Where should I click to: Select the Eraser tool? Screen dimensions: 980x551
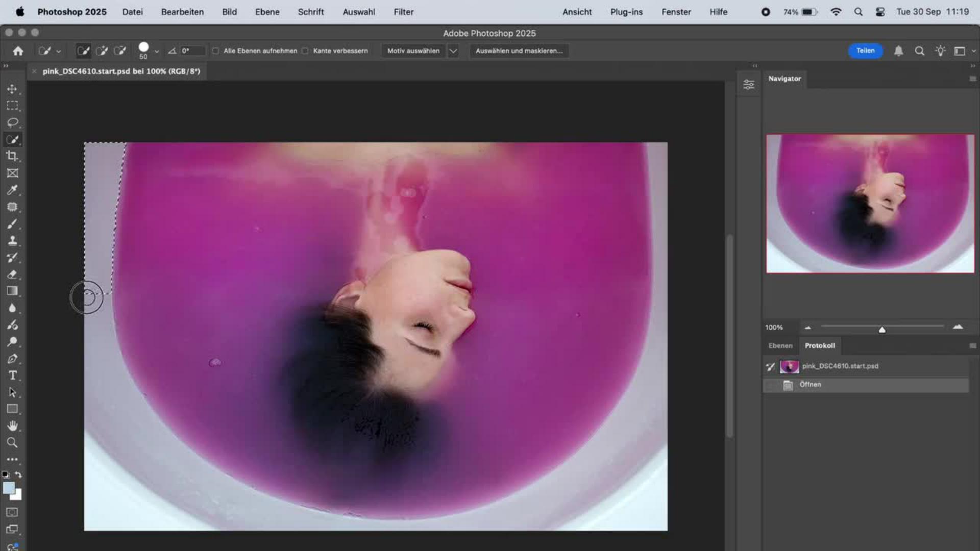coord(12,274)
